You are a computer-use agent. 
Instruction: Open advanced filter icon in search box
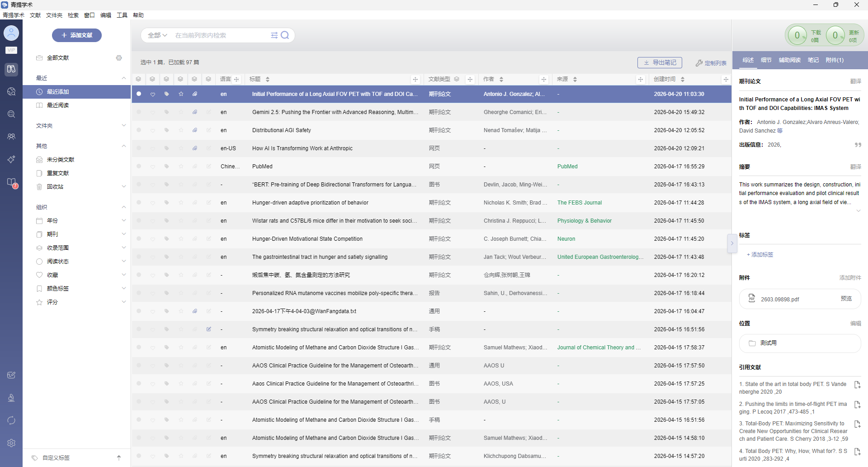tap(274, 35)
